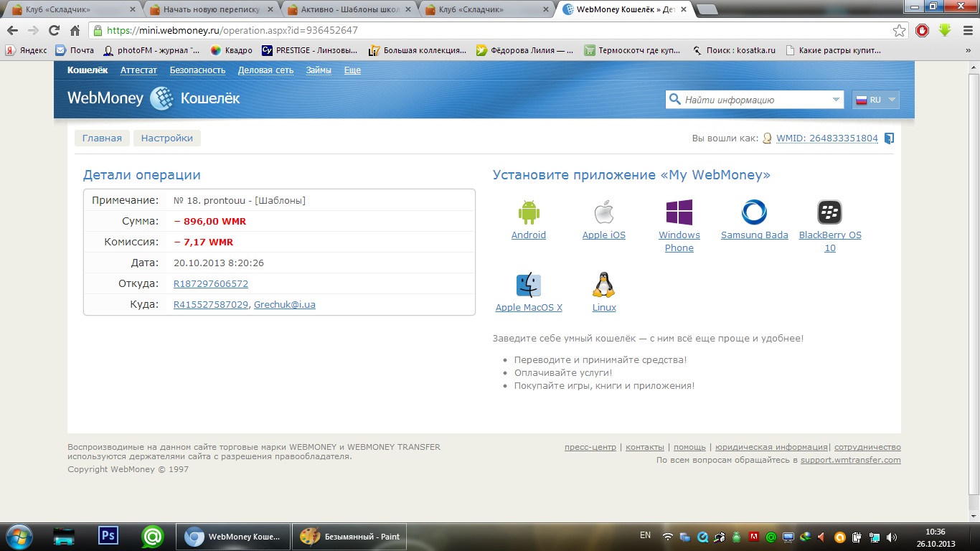The image size is (980, 551).
Task: Open the Еще menu in top navigation
Action: coord(352,70)
